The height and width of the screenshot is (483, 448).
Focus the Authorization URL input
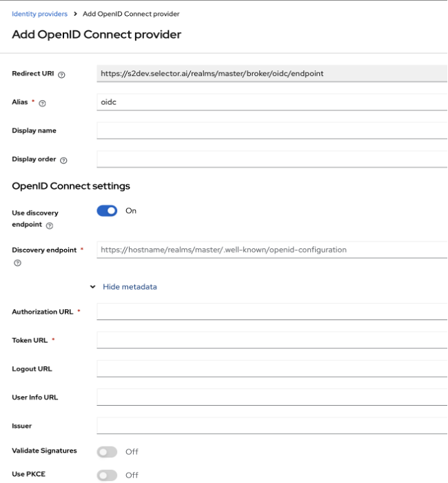(272, 312)
